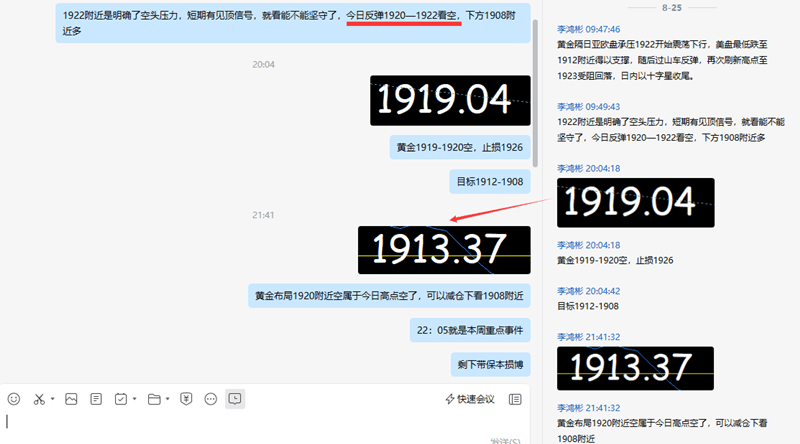800x444 pixels.
Task: Click the scissors screenshot tool
Action: tap(39, 398)
